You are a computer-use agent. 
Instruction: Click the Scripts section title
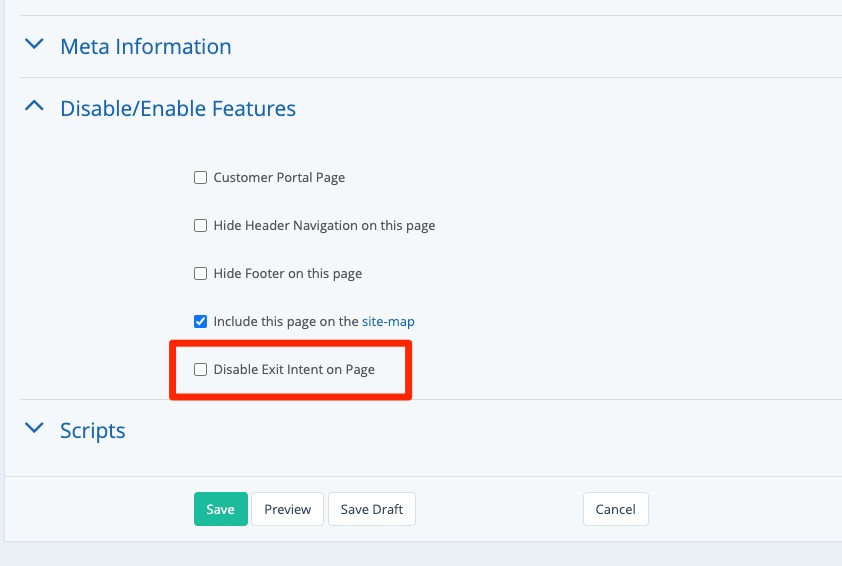tap(93, 431)
